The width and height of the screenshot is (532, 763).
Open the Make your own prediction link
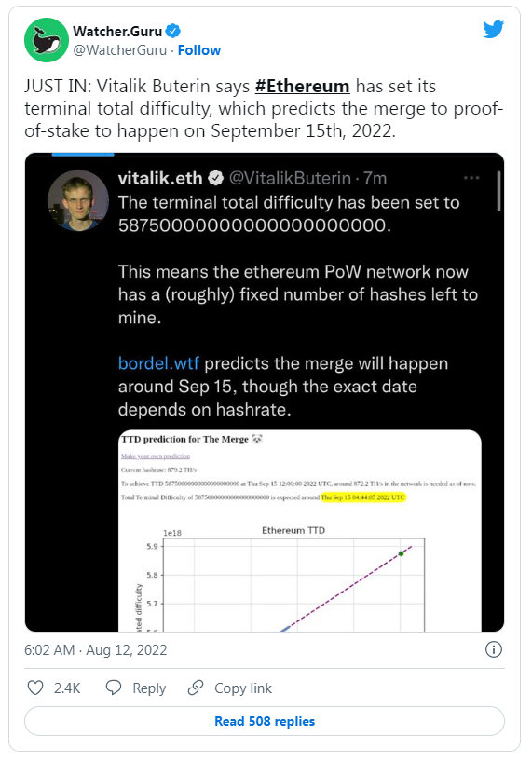(156, 456)
